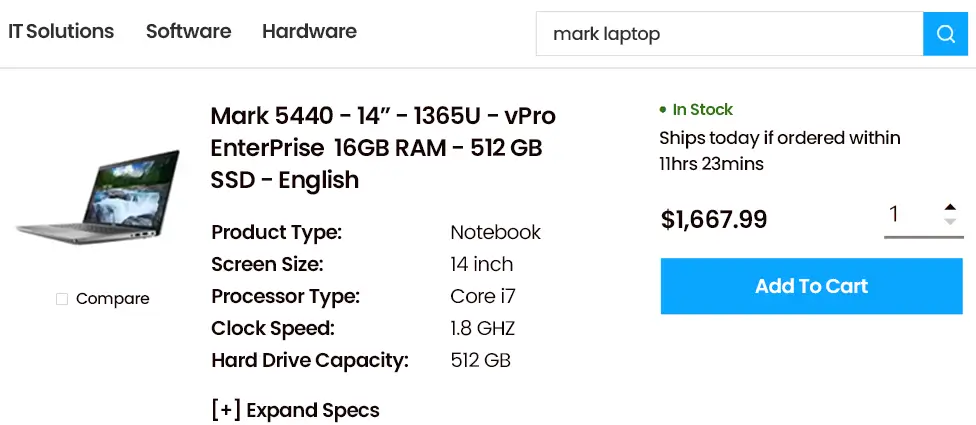Click the $1,667.99 price
Viewport: 976px width, 425px height.
pyautogui.click(x=714, y=219)
